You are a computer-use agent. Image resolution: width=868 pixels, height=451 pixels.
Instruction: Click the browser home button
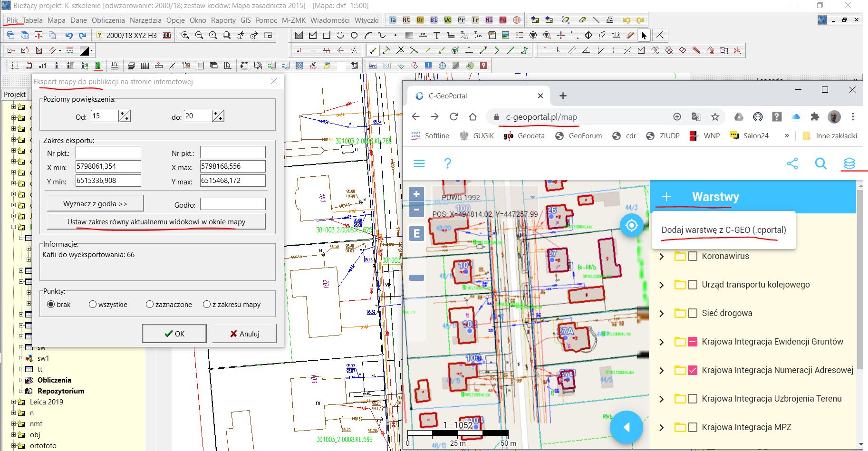point(473,117)
